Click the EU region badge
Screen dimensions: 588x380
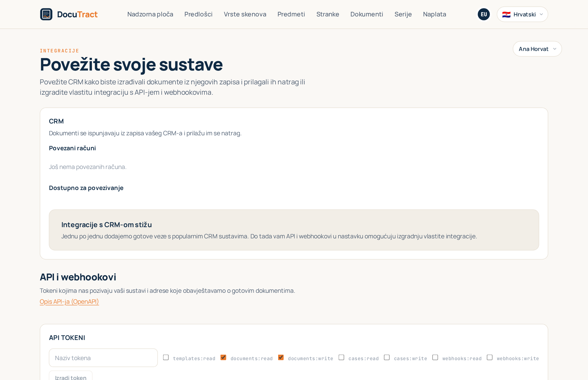[484, 14]
